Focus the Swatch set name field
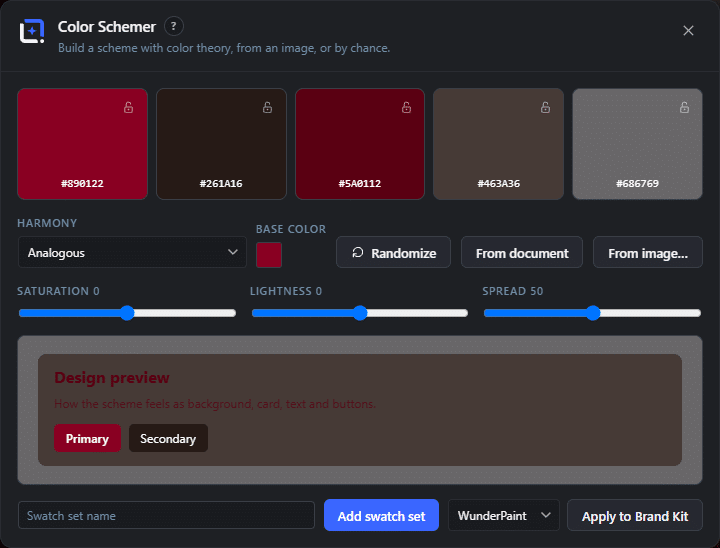The width and height of the screenshot is (720, 548). (x=166, y=515)
